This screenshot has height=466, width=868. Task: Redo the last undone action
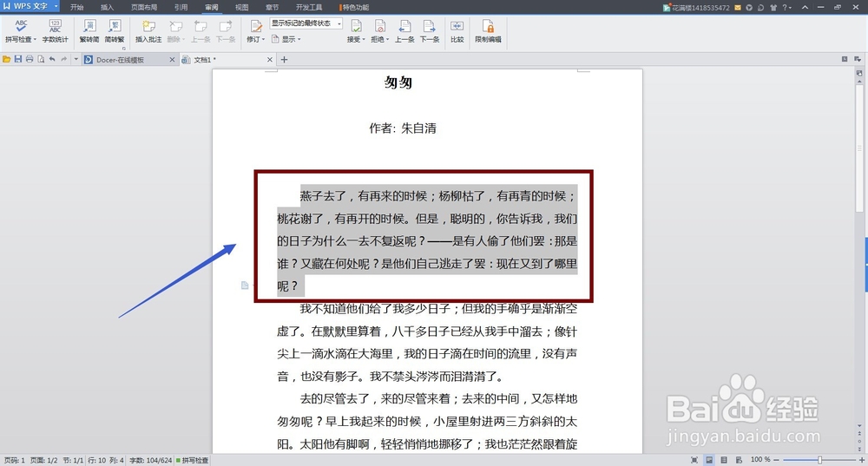(x=63, y=59)
